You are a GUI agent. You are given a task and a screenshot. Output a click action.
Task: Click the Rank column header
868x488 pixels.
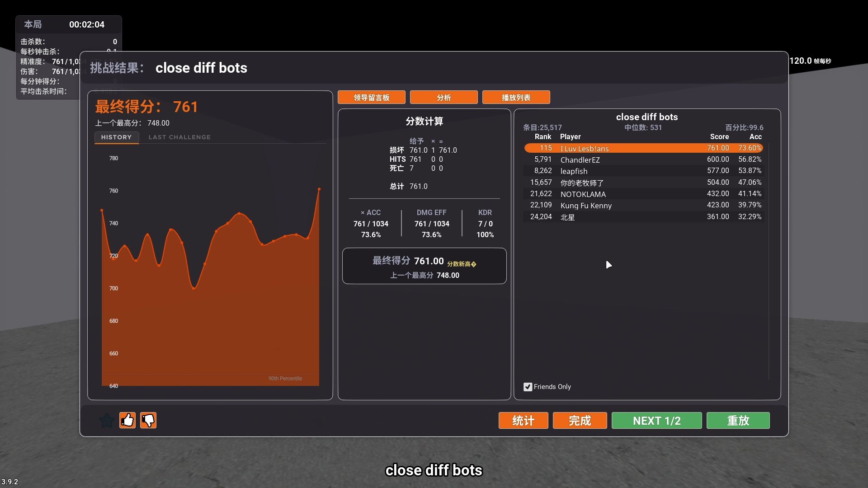(543, 136)
